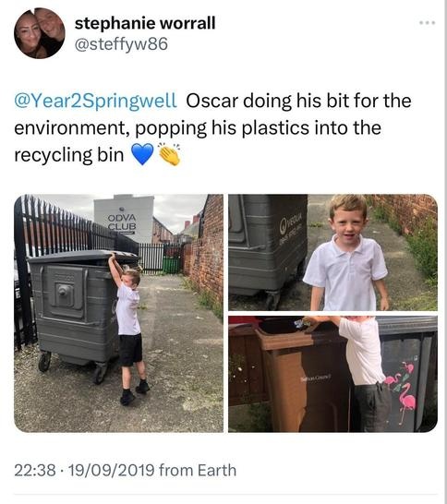Open the left photo with the black fence
Screen dimensions: 447x504
(118, 313)
